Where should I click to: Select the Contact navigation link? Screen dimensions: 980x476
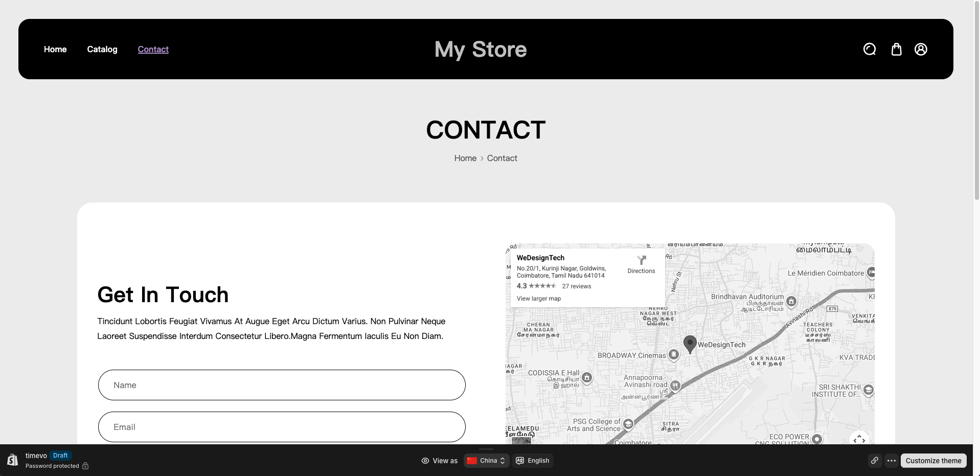click(153, 49)
